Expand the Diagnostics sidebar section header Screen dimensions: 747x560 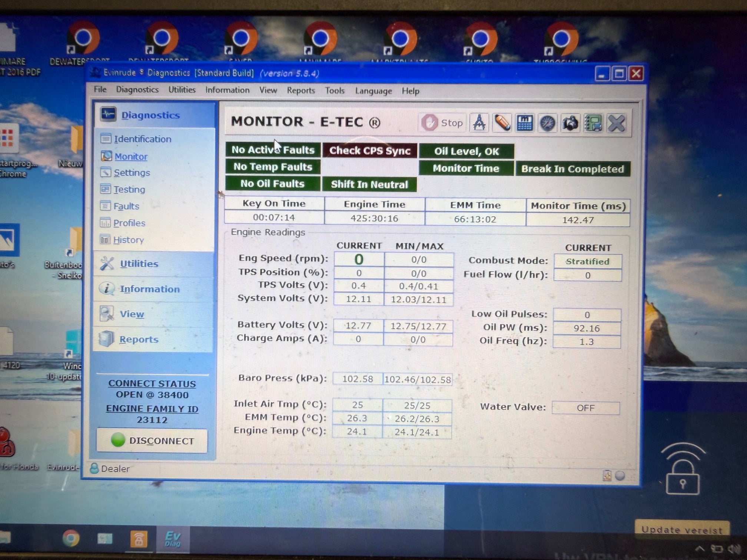coord(154,115)
